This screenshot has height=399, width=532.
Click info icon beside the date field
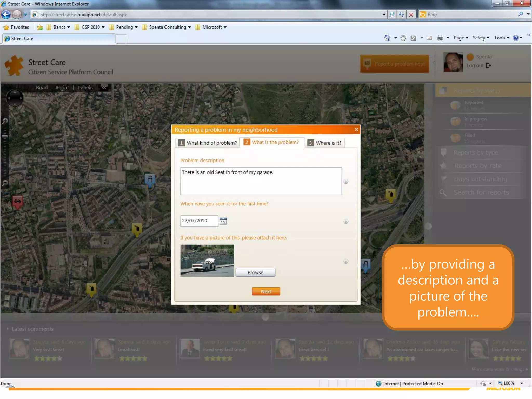tap(346, 221)
